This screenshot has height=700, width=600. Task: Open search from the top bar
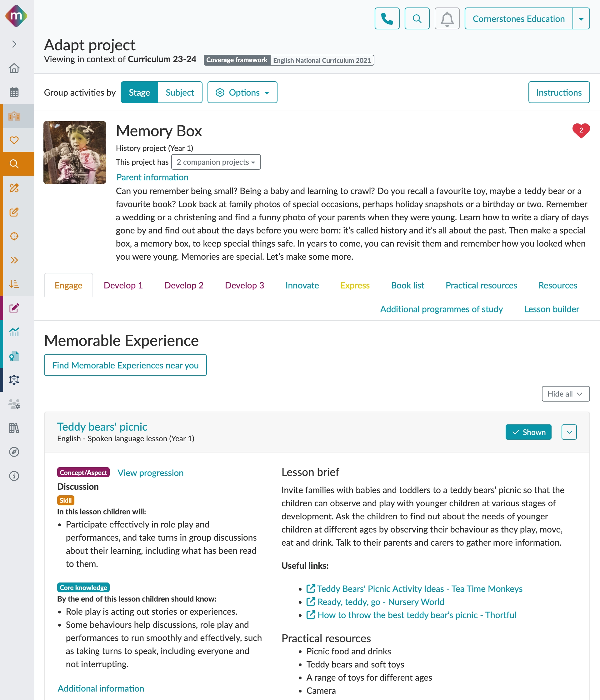point(417,18)
